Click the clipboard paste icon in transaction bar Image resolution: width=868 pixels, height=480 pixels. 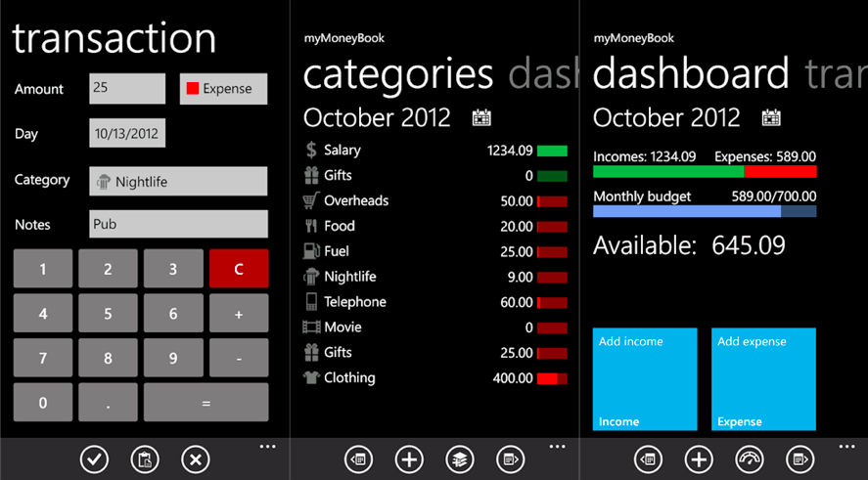coord(145,458)
